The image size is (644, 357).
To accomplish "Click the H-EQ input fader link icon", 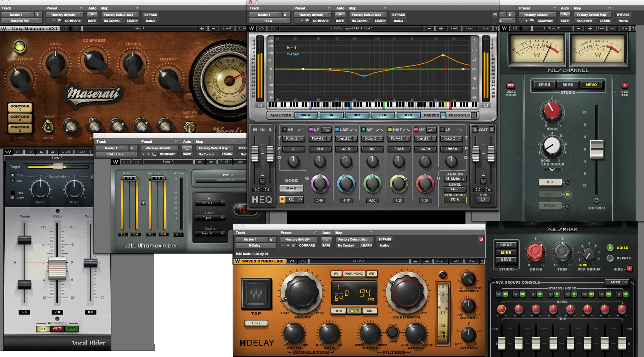I will point(262,181).
